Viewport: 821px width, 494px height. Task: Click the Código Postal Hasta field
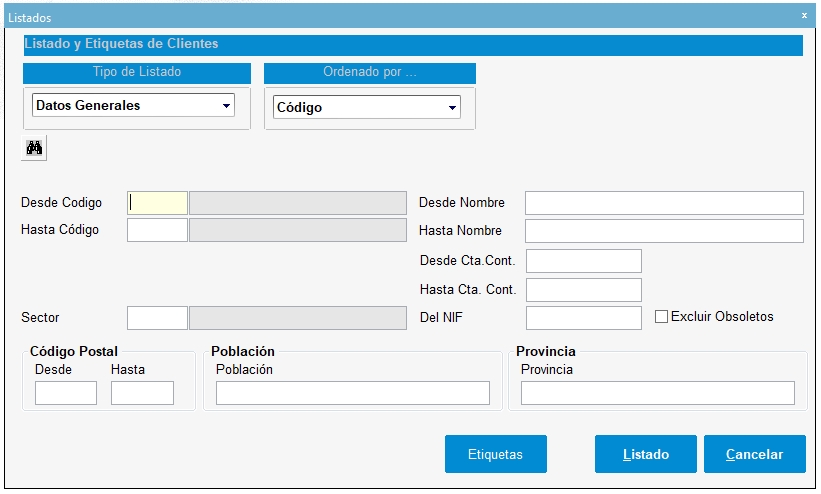[x=142, y=393]
